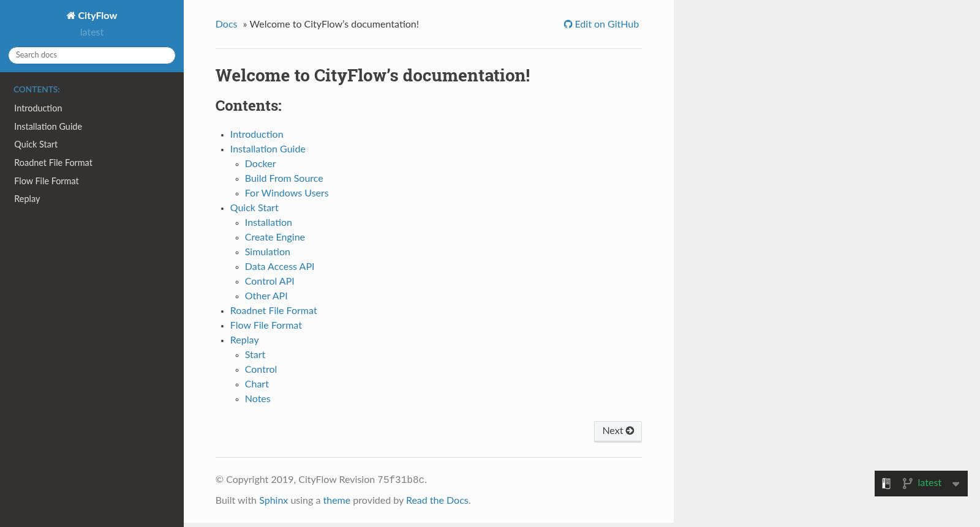The width and height of the screenshot is (980, 527).
Task: Open the Control API link
Action: point(269,282)
